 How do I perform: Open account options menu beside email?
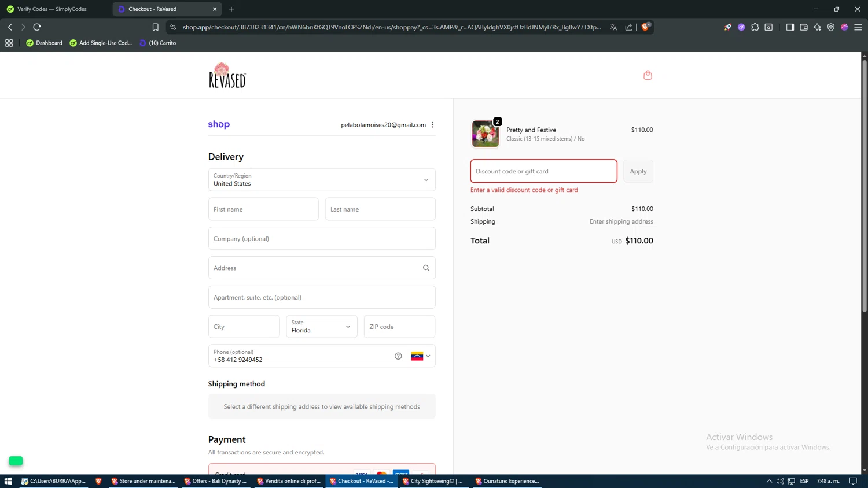pos(432,125)
